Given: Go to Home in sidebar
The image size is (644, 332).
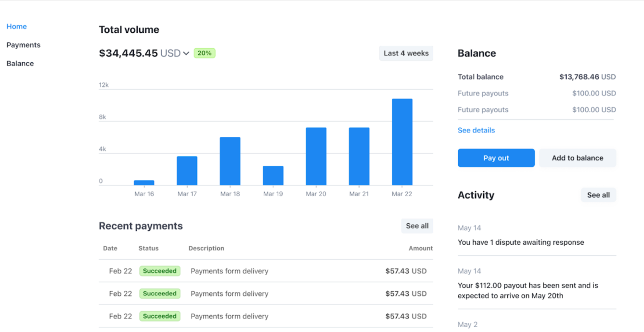Looking at the screenshot, I should (x=17, y=27).
